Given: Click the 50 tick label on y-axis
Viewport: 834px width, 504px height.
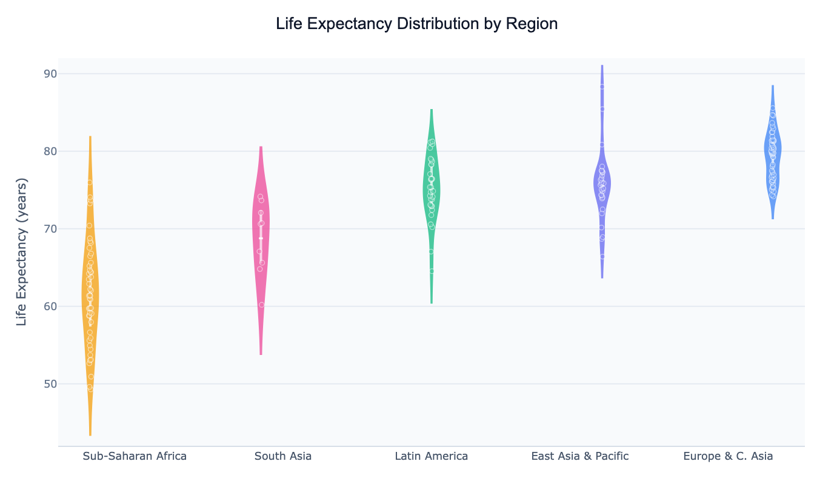Looking at the screenshot, I should [x=50, y=384].
